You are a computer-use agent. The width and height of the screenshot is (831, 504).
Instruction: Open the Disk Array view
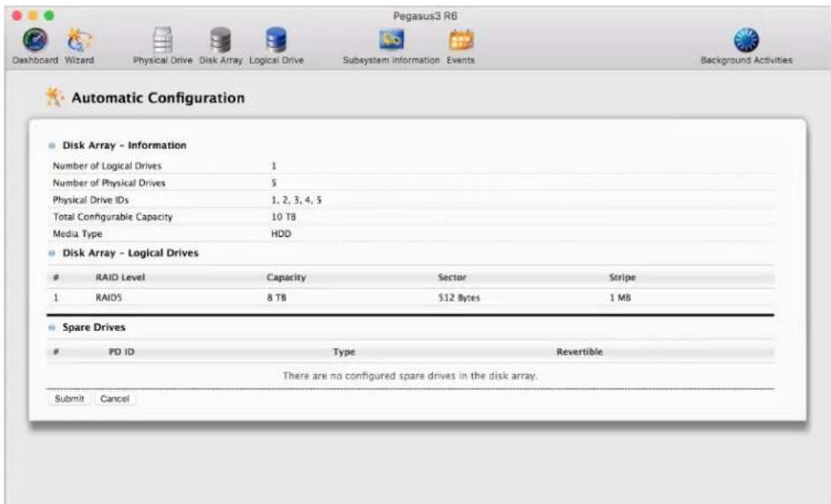(x=220, y=46)
